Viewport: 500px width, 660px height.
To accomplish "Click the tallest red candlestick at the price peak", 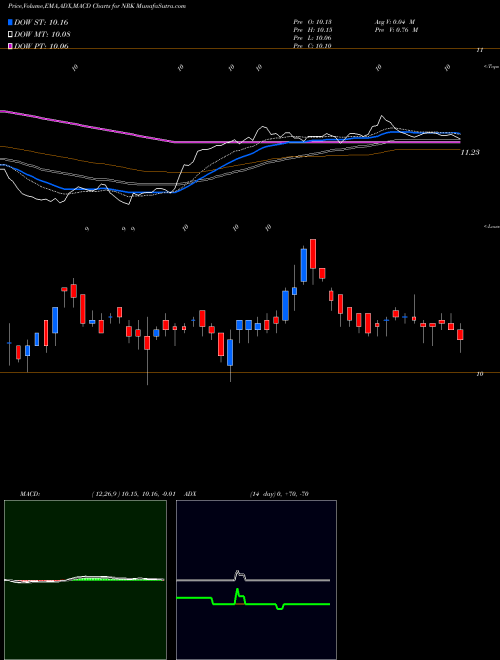I will coord(313,254).
